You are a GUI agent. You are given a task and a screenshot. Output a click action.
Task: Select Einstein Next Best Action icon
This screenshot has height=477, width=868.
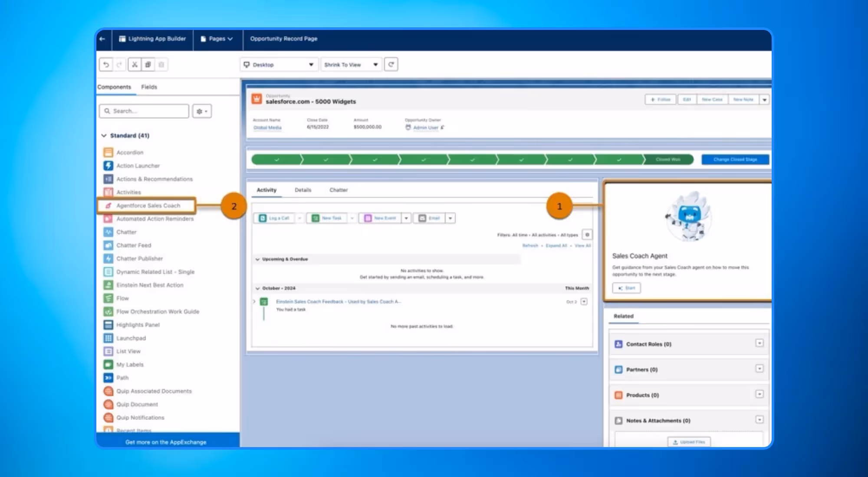tap(108, 285)
